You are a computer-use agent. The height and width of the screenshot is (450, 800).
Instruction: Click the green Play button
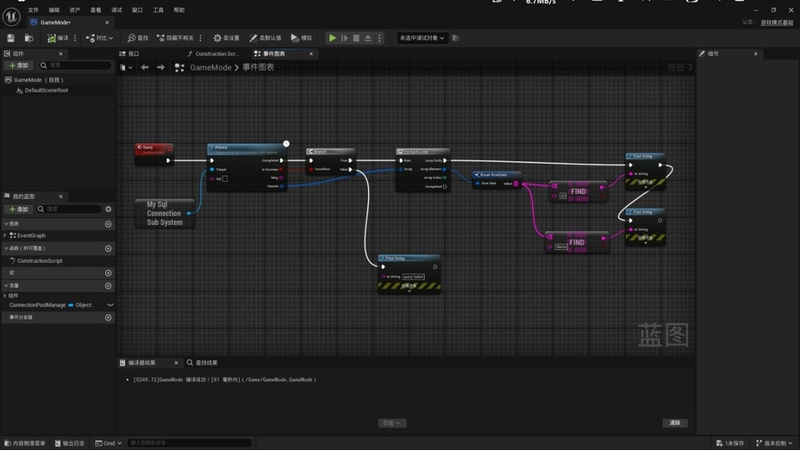pyautogui.click(x=332, y=38)
